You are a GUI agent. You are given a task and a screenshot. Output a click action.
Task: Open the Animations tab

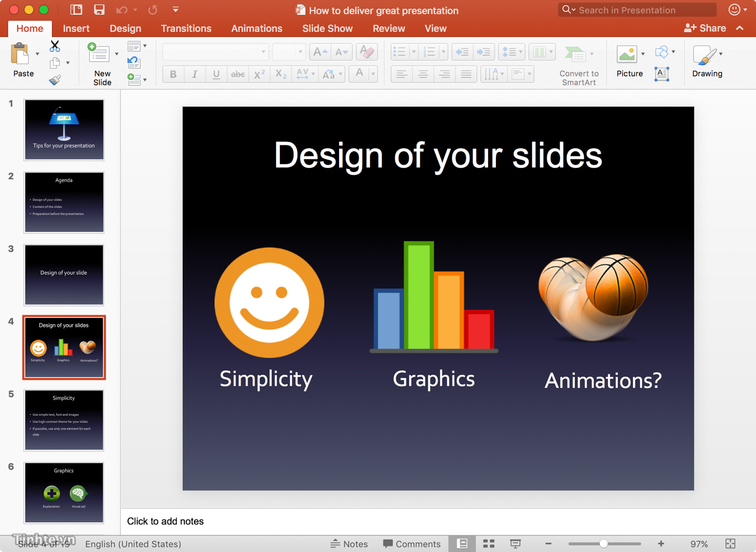pyautogui.click(x=257, y=28)
